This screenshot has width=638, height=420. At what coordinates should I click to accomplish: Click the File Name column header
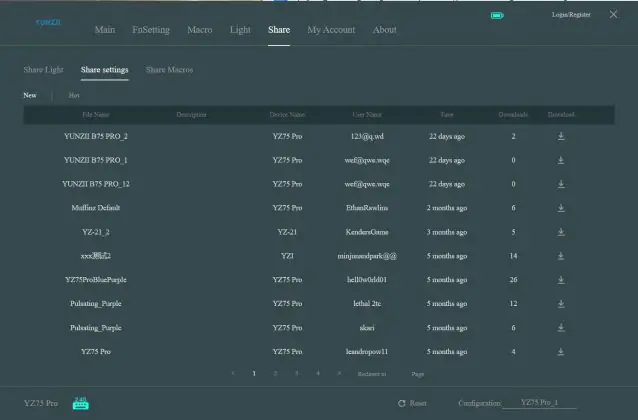(96, 115)
